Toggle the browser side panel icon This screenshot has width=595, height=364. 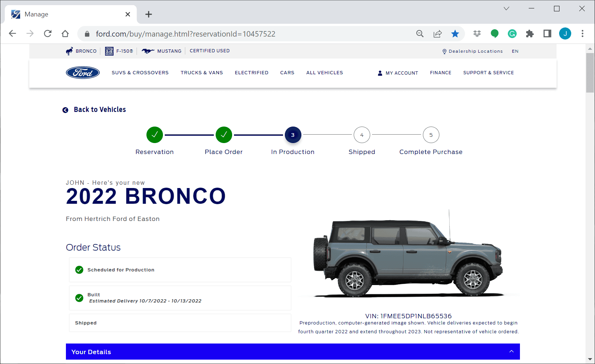[547, 34]
